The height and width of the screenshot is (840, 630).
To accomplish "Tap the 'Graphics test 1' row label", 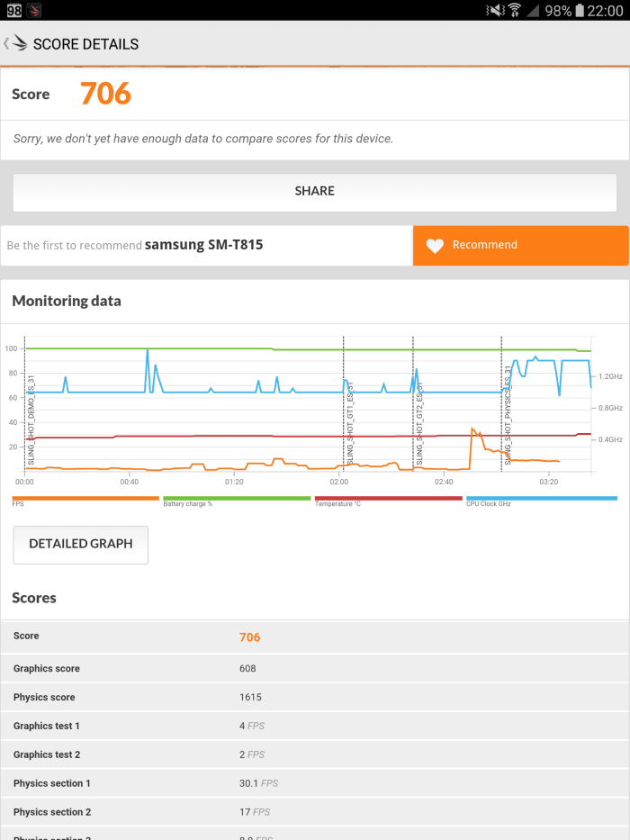I will tap(47, 726).
